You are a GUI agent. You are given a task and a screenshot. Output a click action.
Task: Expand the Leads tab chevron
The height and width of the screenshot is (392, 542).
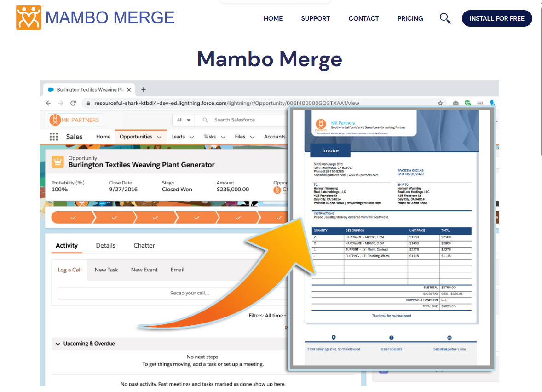point(192,137)
